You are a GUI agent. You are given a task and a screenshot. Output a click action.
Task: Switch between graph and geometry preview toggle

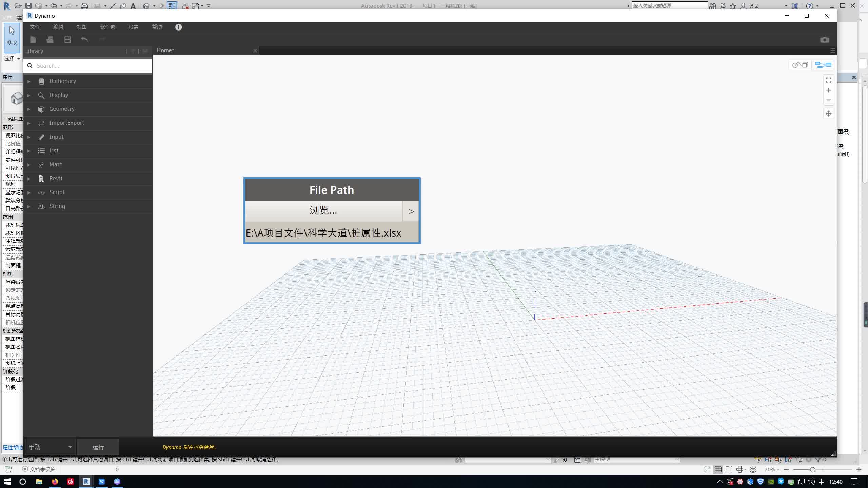point(823,65)
